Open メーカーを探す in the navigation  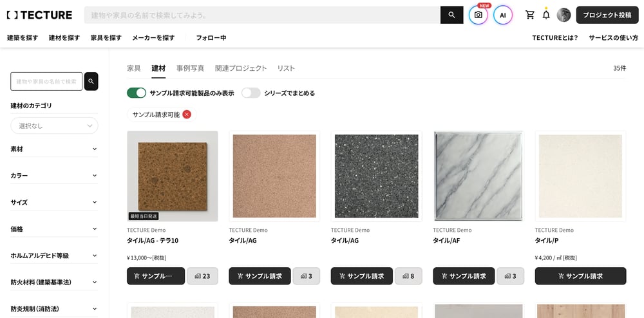point(154,38)
